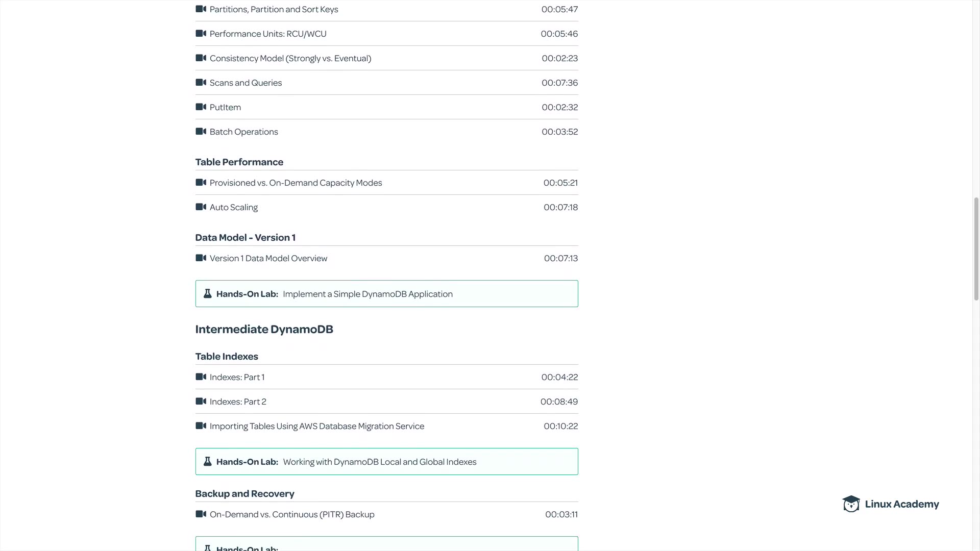Open Provisioned vs. On-Demand Capacity Modes lesson

pos(296,183)
